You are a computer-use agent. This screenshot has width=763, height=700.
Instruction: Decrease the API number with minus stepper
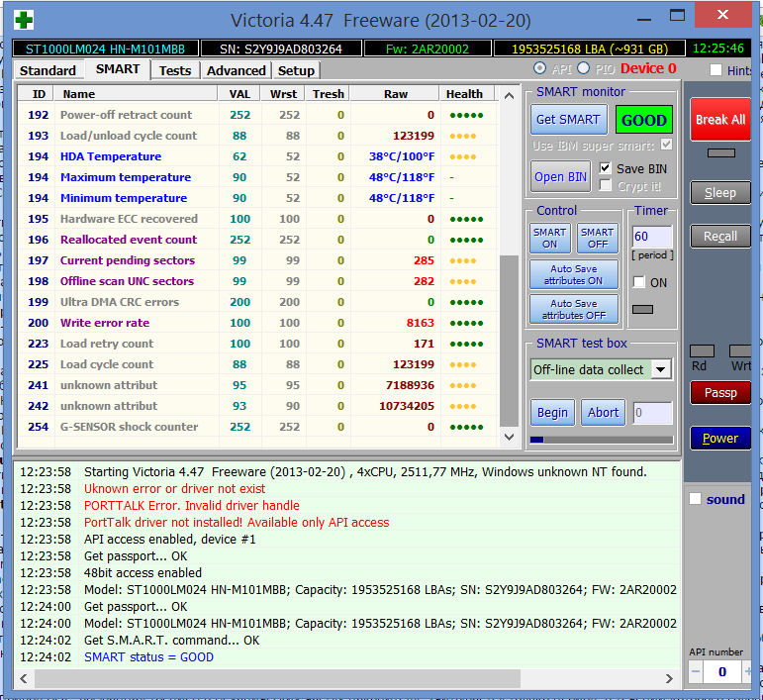(696, 671)
